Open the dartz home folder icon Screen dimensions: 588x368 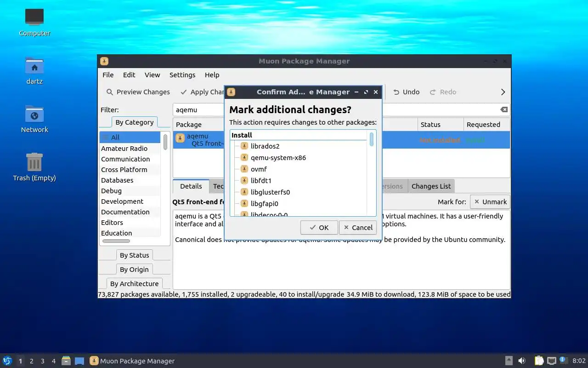(34, 70)
